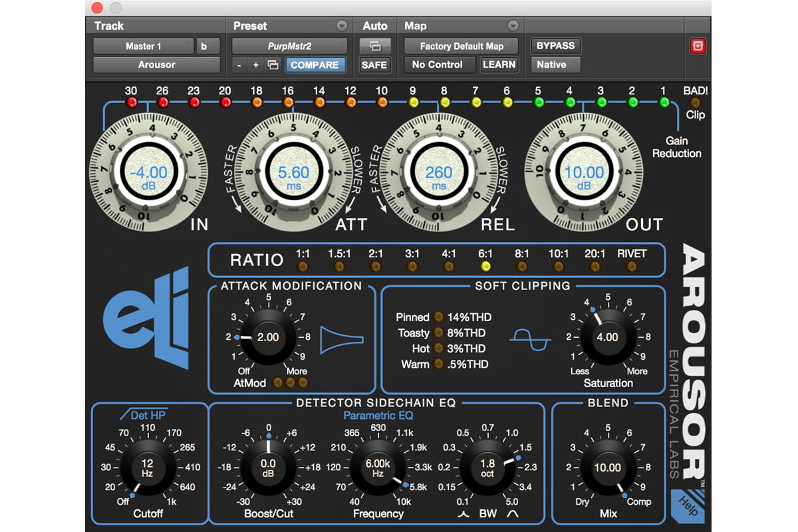
Task: Click the Saturation knob
Action: pos(607,338)
